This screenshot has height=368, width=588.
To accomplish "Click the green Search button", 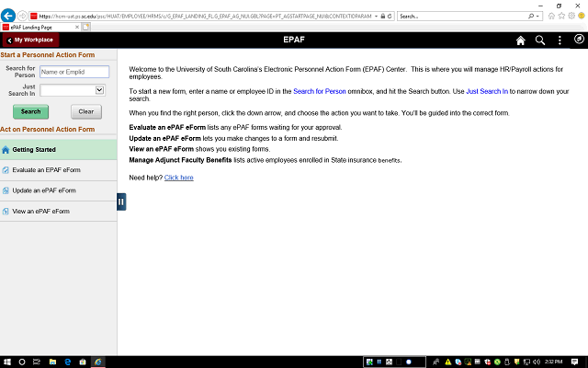I will 30,111.
